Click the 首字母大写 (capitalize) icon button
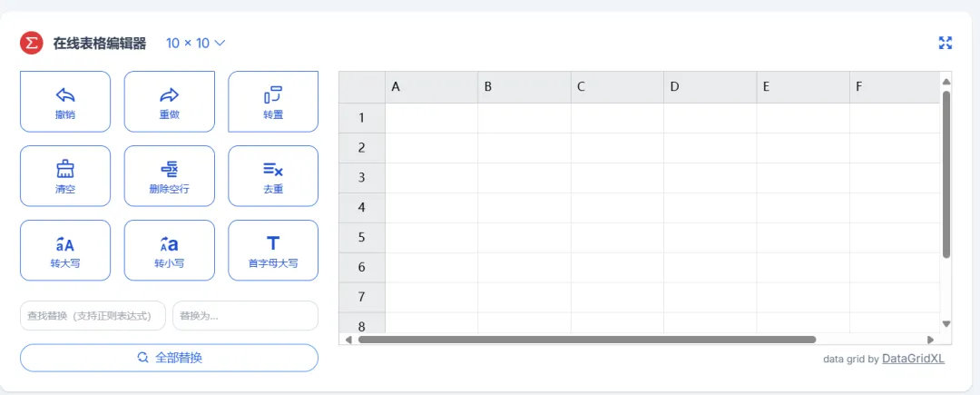This screenshot has width=980, height=395. pyautogui.click(x=273, y=250)
